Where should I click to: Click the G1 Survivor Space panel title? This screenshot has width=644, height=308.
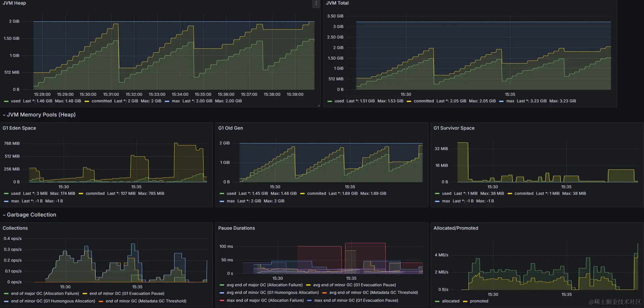[454, 128]
